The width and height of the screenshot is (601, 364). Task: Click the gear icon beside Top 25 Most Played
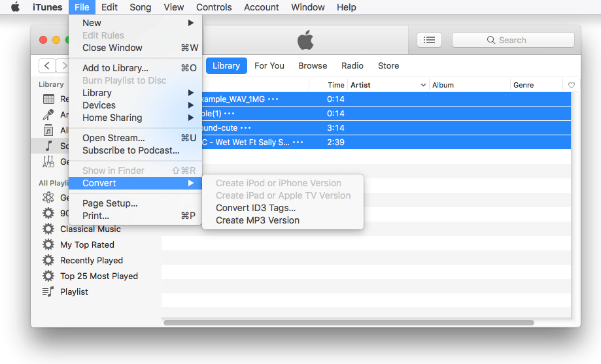pyautogui.click(x=48, y=276)
